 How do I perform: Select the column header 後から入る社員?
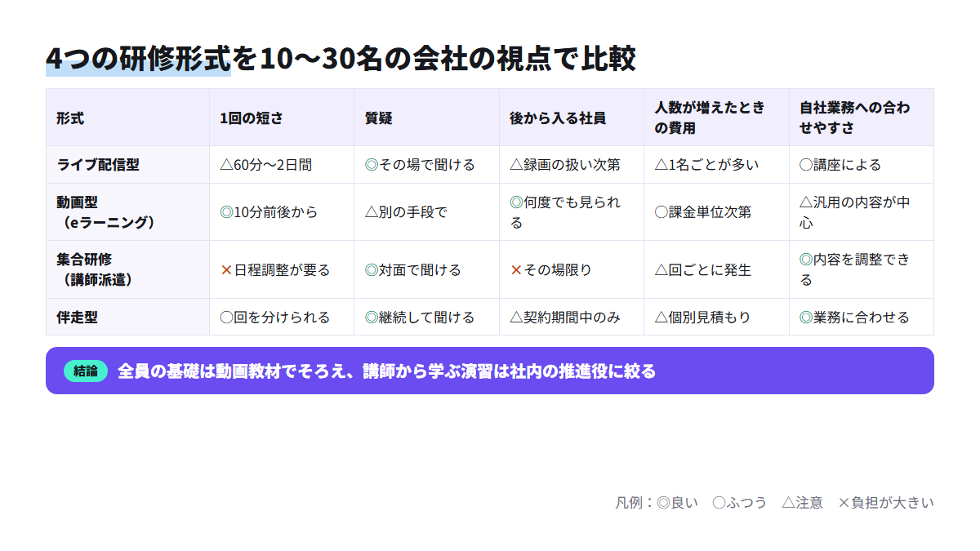coord(572,118)
